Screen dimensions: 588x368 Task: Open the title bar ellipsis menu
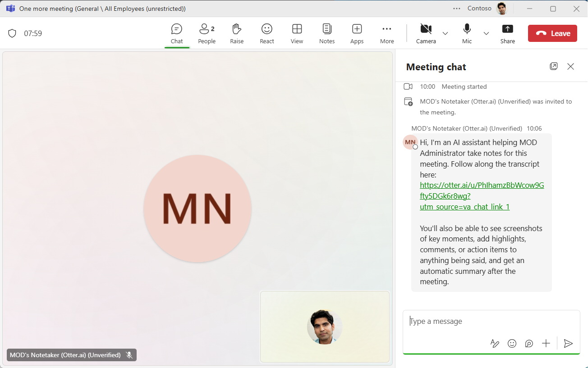tap(457, 8)
